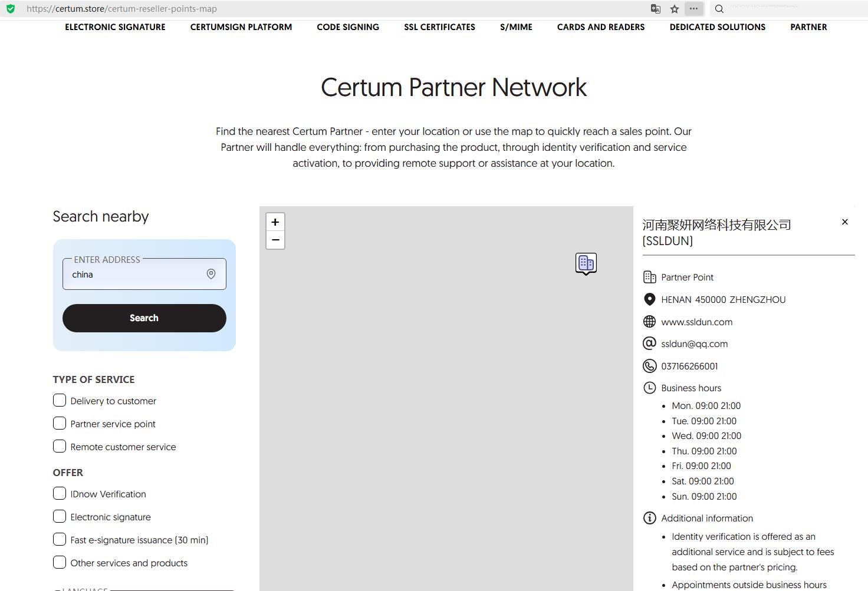Click the phone icon in details
This screenshot has height=591, width=868.
click(649, 366)
